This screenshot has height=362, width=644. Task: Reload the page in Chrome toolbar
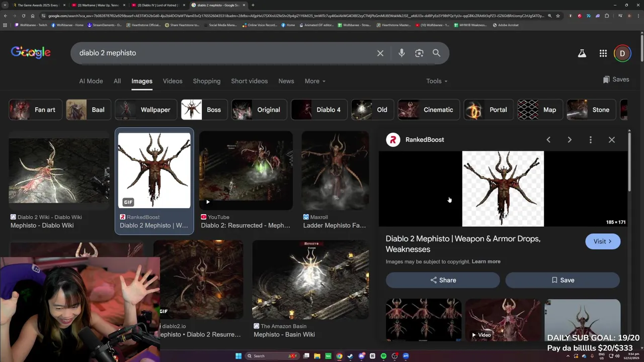[x=23, y=16]
